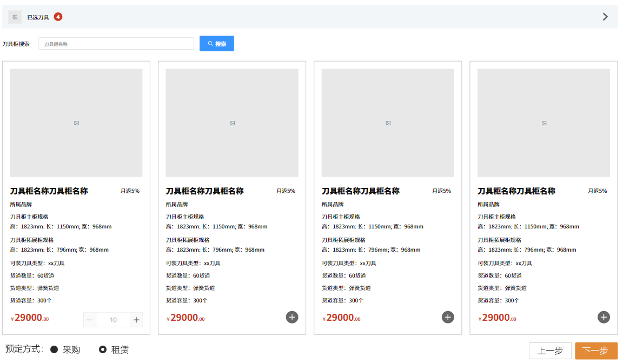This screenshot has height=364, width=623.
Task: Click the plus icon on fourth cabinet card
Action: point(604,317)
